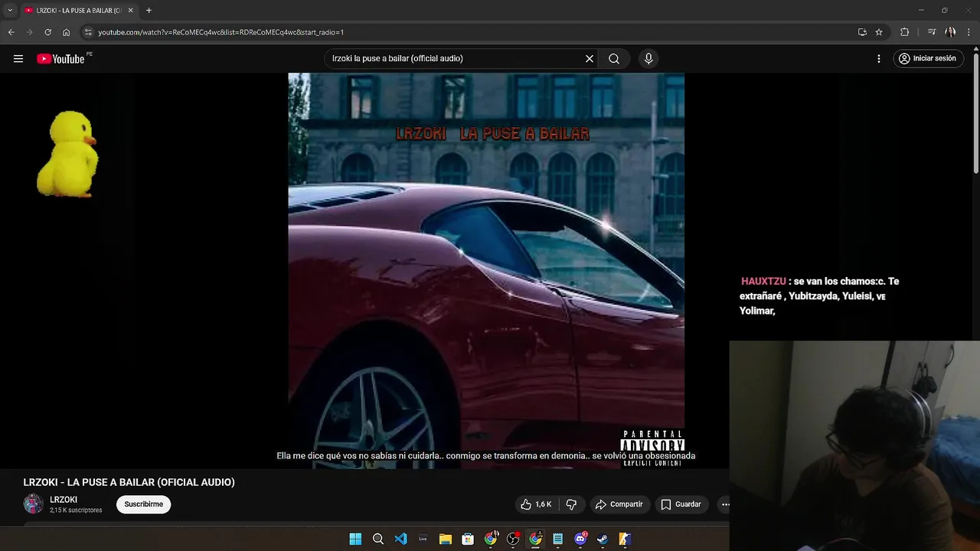980x551 pixels.
Task: Open the Live app on taskbar
Action: pyautogui.click(x=423, y=539)
